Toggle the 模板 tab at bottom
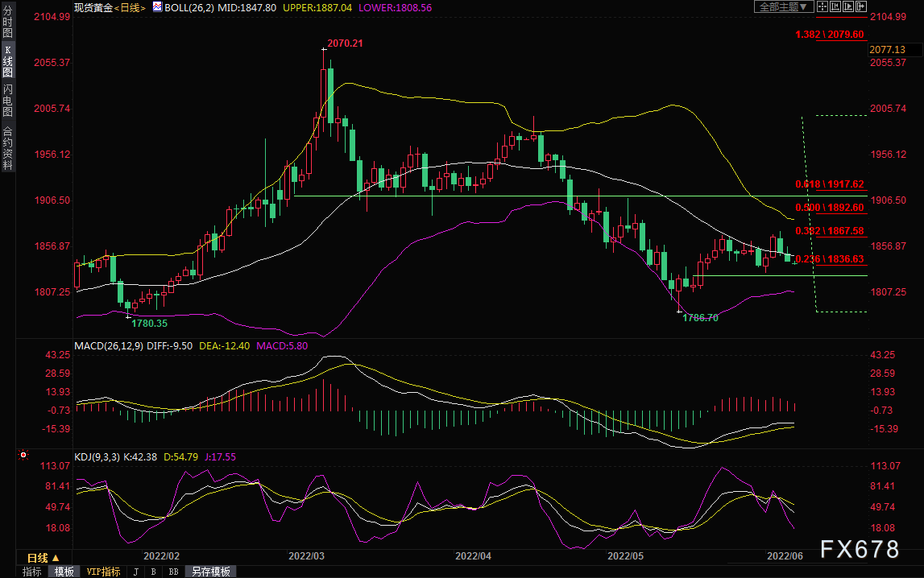Image resolution: width=924 pixels, height=578 pixels. tap(65, 572)
